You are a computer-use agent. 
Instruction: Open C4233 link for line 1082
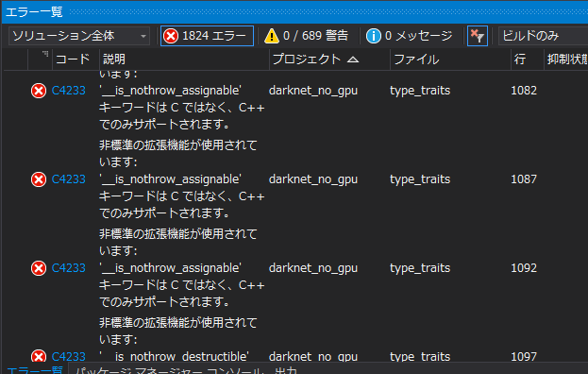coord(69,91)
